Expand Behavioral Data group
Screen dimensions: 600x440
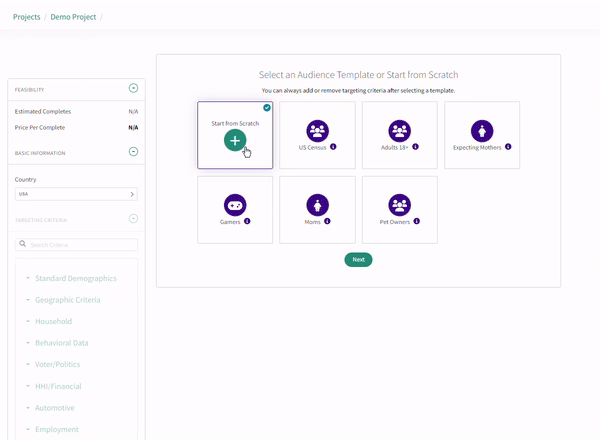pos(62,343)
